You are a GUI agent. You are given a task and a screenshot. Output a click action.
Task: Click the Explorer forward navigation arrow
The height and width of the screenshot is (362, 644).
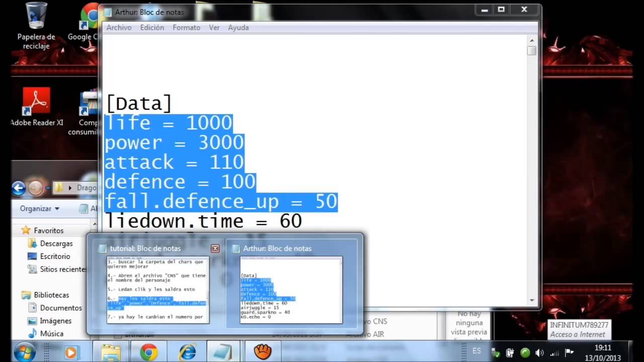coord(35,188)
